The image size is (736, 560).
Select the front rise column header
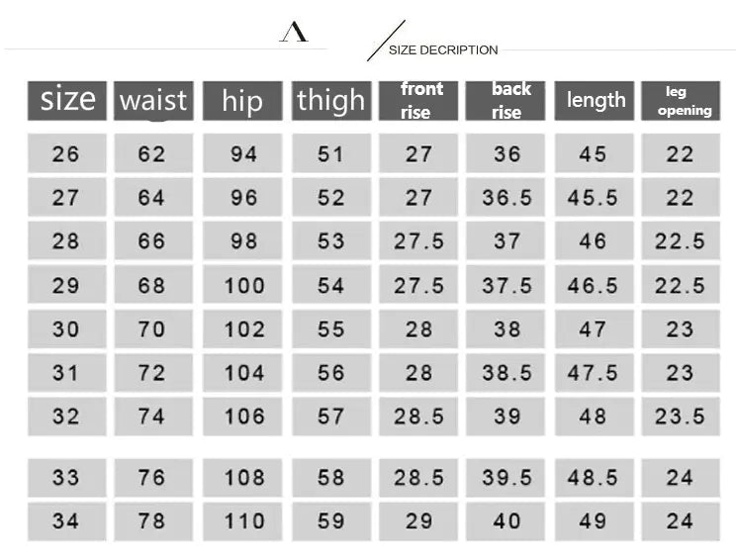pyautogui.click(x=418, y=100)
